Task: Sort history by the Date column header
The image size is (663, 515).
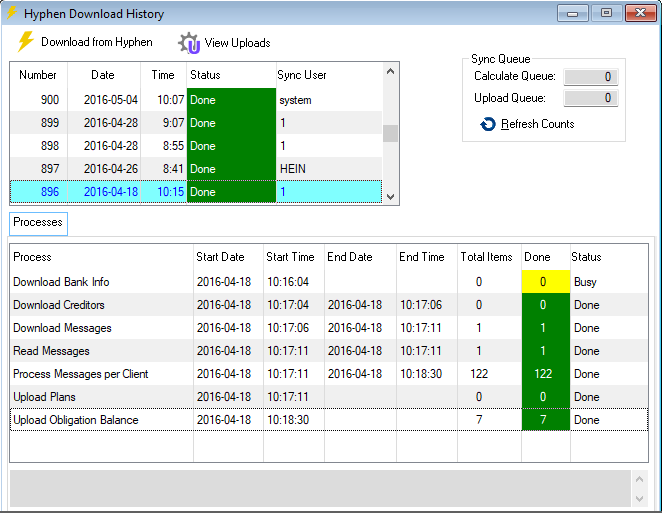Action: pyautogui.click(x=103, y=75)
